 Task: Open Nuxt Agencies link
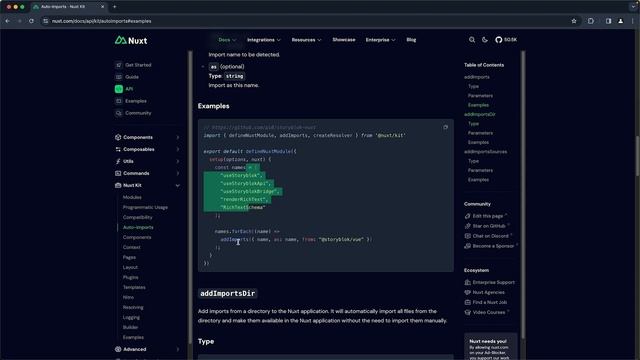tap(485, 292)
